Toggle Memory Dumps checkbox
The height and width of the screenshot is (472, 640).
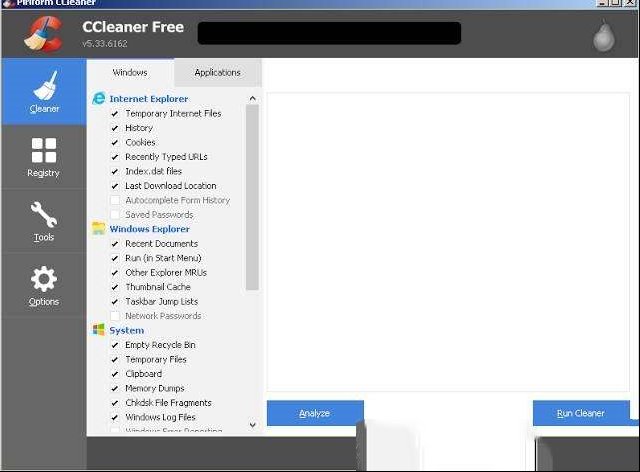point(115,388)
